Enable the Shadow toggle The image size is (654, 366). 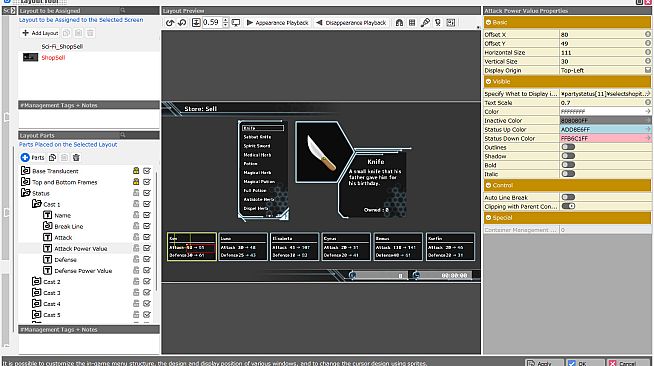pyautogui.click(x=568, y=156)
